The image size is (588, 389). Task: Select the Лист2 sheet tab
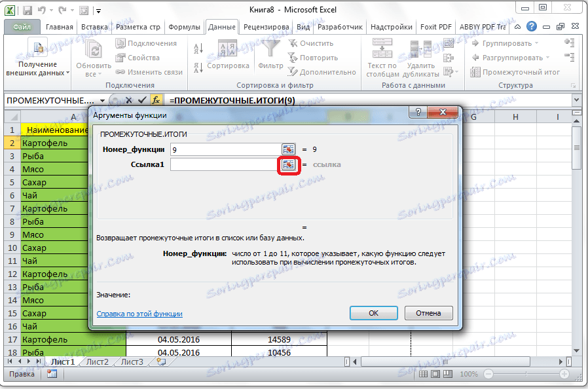96,361
